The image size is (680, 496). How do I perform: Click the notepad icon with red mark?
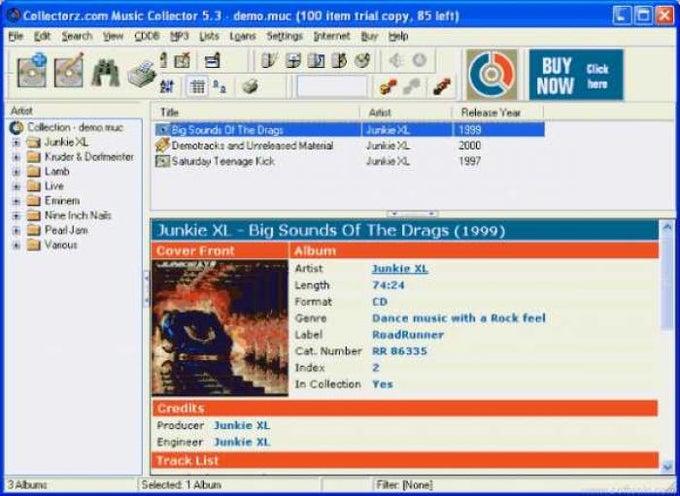tap(182, 60)
